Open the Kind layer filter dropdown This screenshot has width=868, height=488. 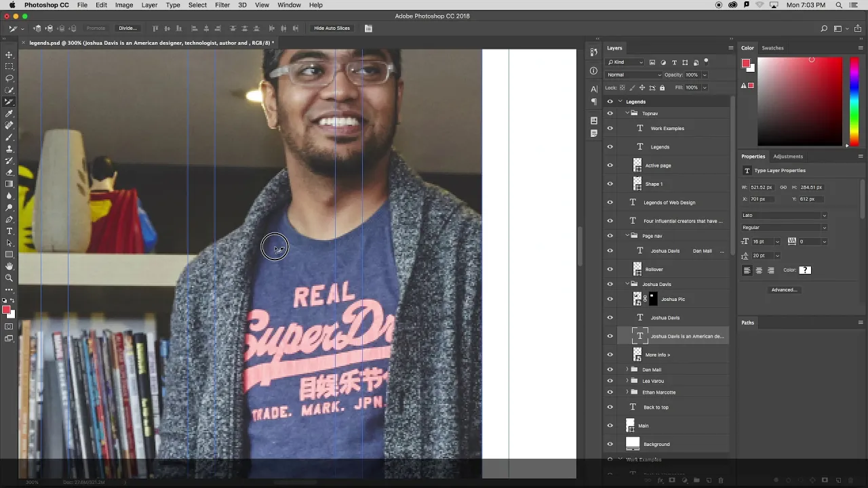[625, 62]
